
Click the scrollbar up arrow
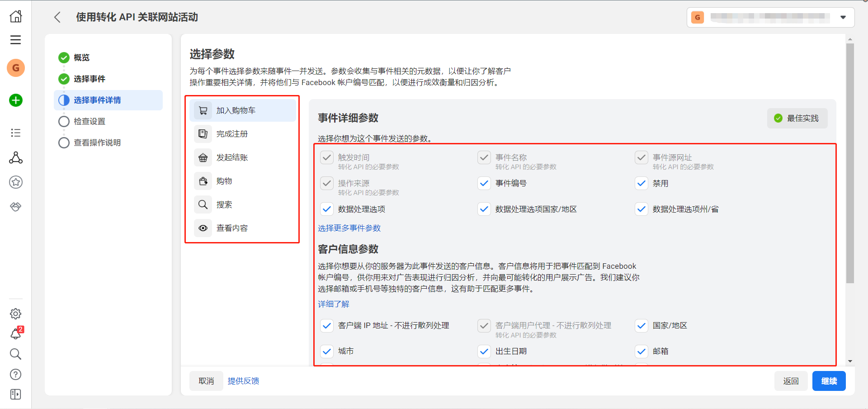click(850, 39)
